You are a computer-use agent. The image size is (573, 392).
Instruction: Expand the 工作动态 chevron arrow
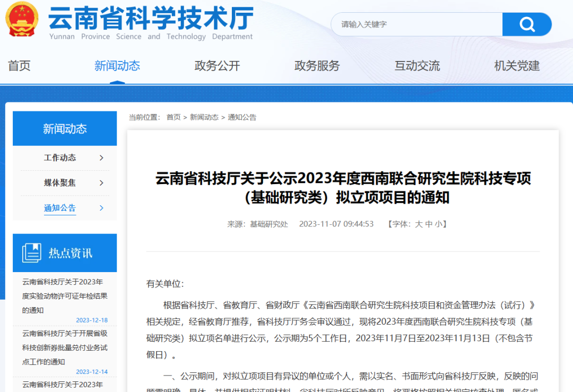pyautogui.click(x=101, y=158)
